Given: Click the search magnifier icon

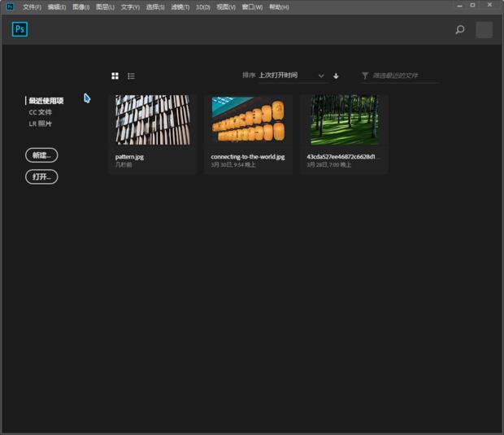Looking at the screenshot, I should [x=459, y=30].
